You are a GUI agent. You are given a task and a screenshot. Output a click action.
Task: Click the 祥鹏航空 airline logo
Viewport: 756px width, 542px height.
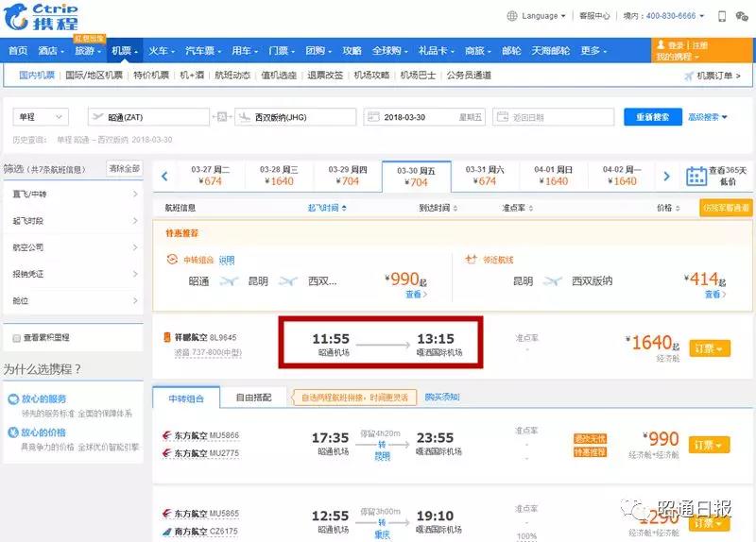click(168, 337)
